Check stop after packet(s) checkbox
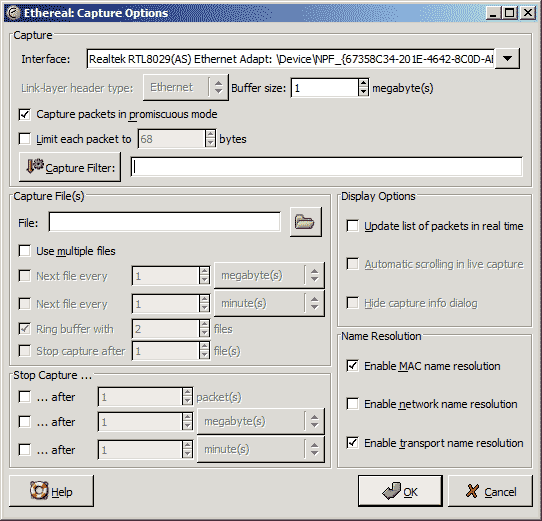The width and height of the screenshot is (542, 521). 25,397
